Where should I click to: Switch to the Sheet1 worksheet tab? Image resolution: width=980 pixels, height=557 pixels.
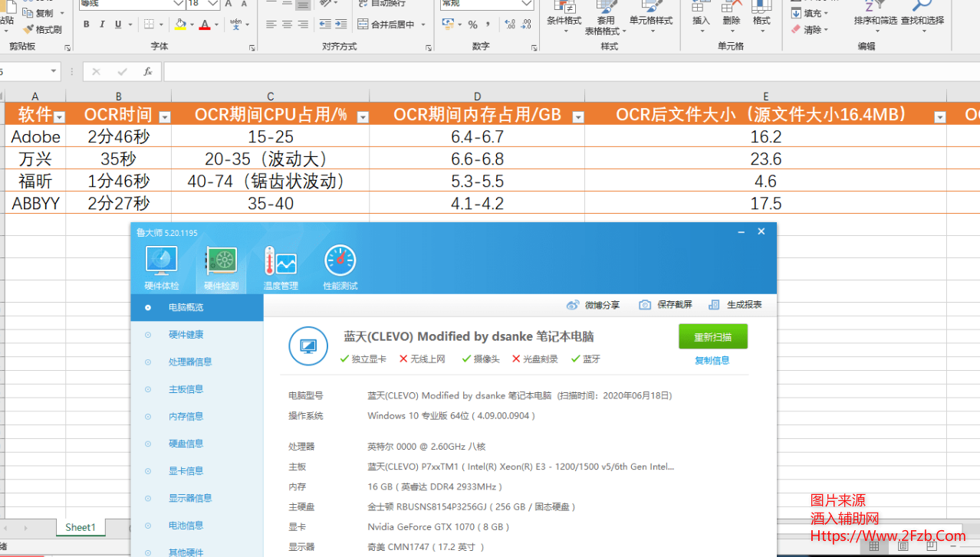click(80, 527)
